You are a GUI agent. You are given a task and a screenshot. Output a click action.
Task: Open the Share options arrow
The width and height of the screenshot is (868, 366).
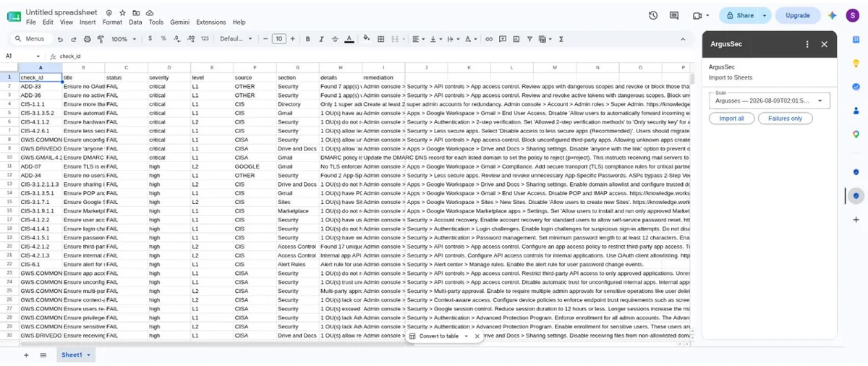(x=763, y=15)
